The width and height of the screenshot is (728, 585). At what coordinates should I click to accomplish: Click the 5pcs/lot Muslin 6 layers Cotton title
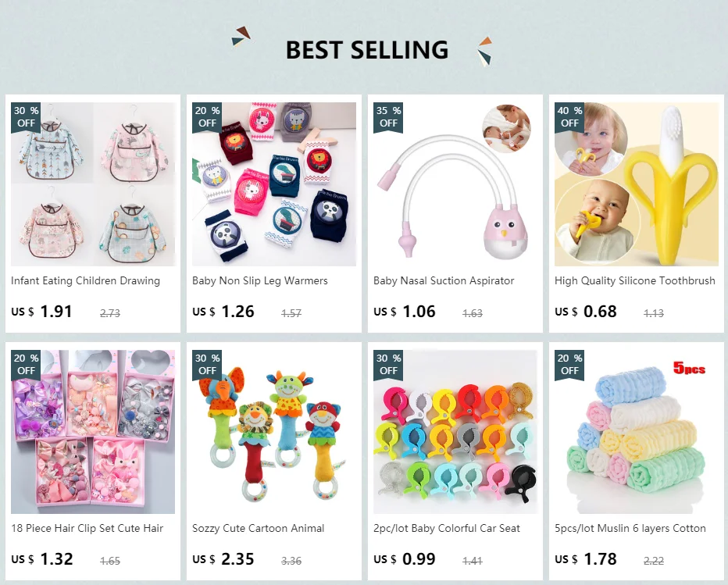click(x=630, y=528)
